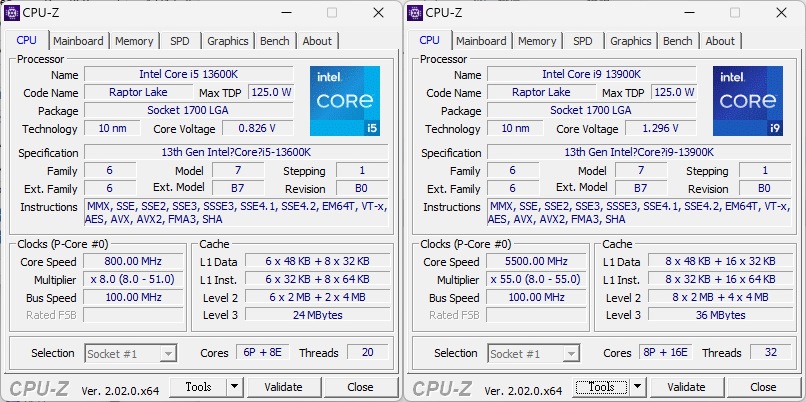Click Cores value 6P + 8E
The height and width of the screenshot is (402, 806).
[263, 352]
